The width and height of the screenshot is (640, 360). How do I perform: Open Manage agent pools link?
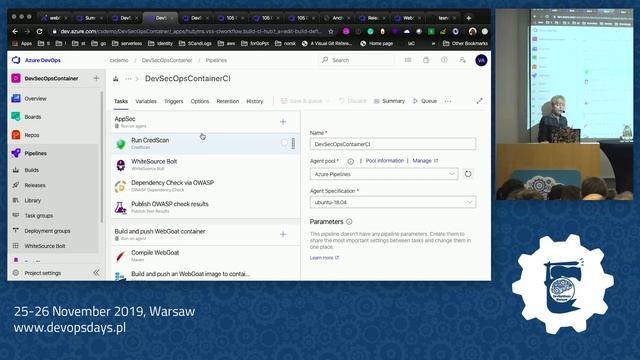click(425, 161)
